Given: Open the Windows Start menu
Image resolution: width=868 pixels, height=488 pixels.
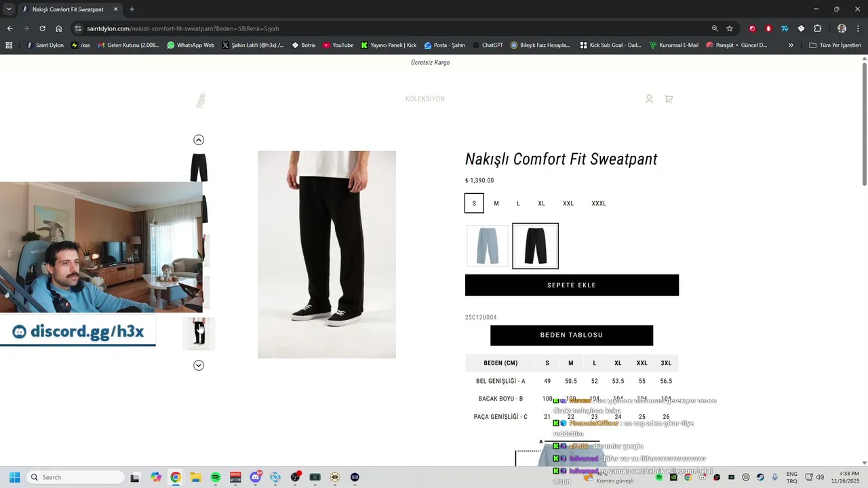Looking at the screenshot, I should point(14,477).
